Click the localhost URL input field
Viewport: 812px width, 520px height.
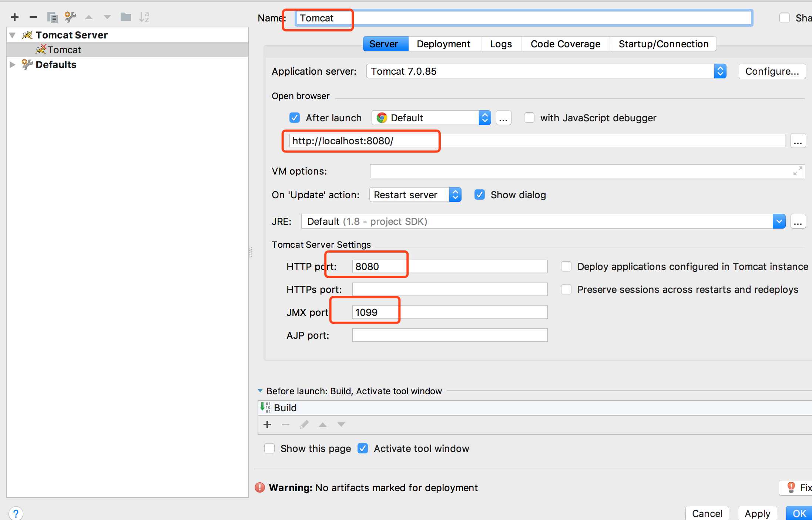(537, 141)
